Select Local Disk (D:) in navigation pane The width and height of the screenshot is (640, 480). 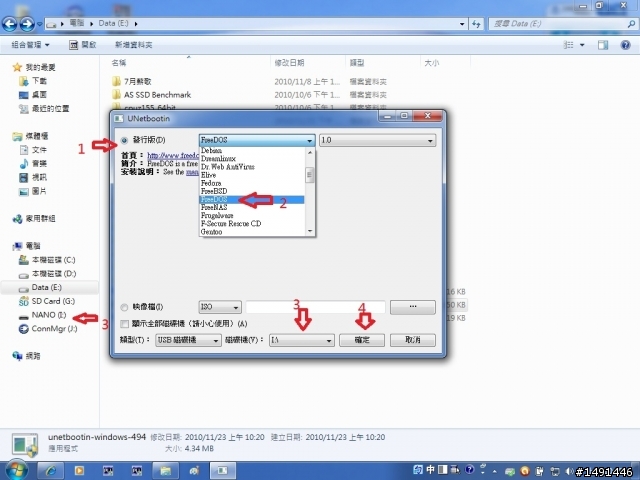tap(48, 273)
